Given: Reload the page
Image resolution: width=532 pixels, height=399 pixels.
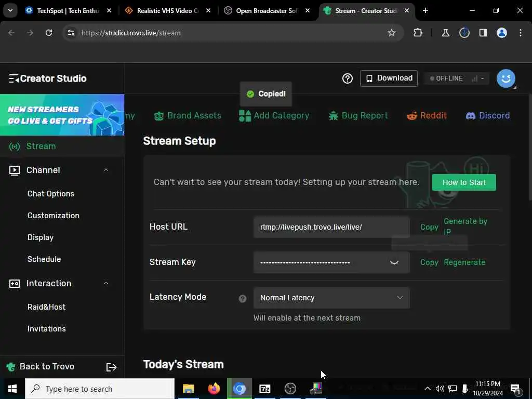Looking at the screenshot, I should coord(49,33).
